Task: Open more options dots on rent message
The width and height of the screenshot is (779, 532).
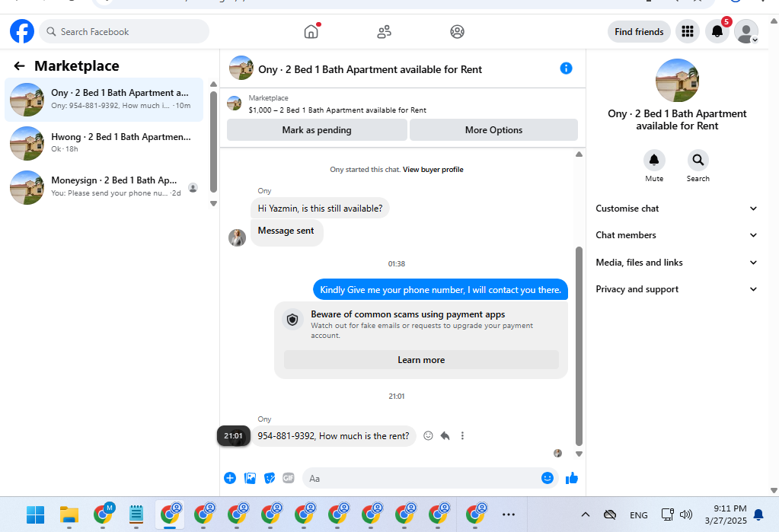Action: point(462,435)
